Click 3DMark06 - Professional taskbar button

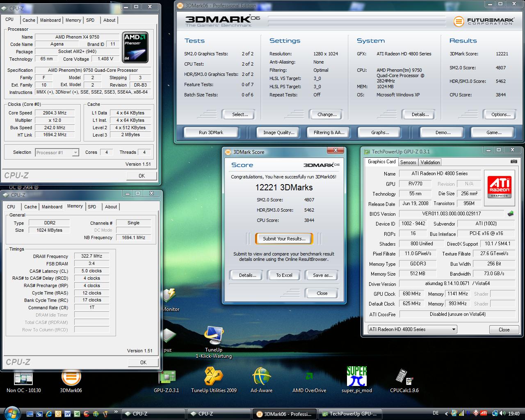(x=284, y=414)
